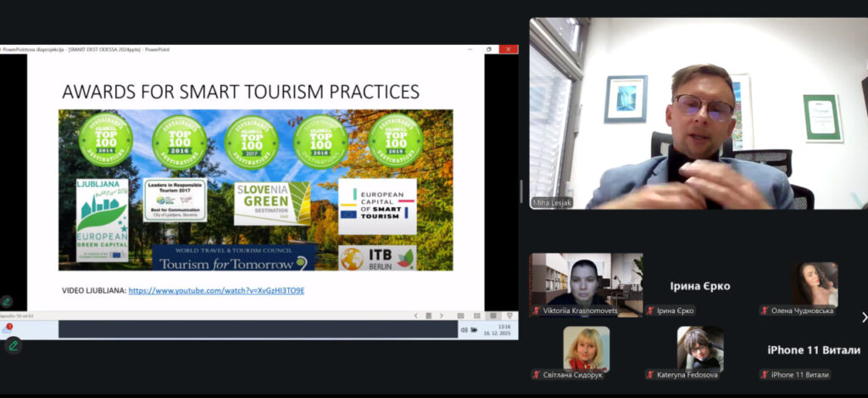Open the Ljubljana YouTube video link
Image resolution: width=868 pixels, height=398 pixels.
216,290
